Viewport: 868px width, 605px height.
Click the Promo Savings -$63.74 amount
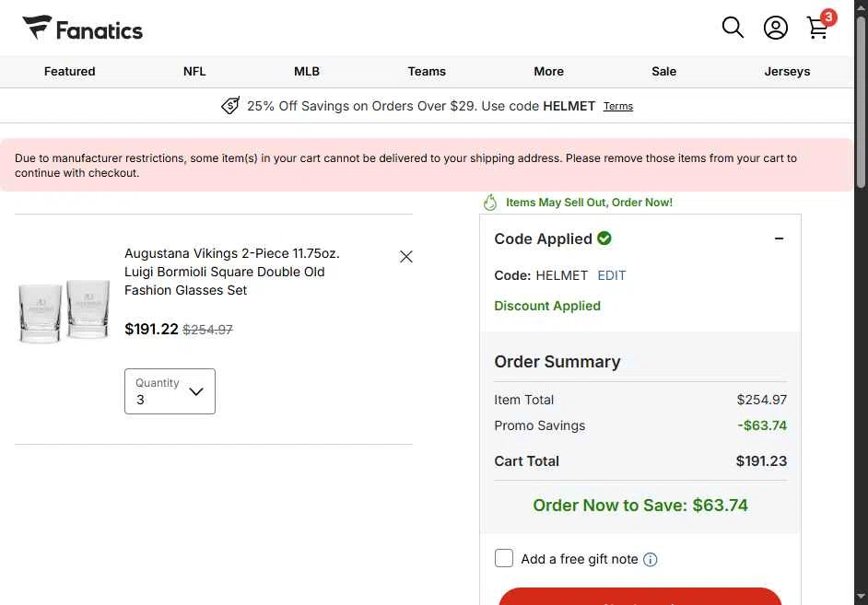762,425
